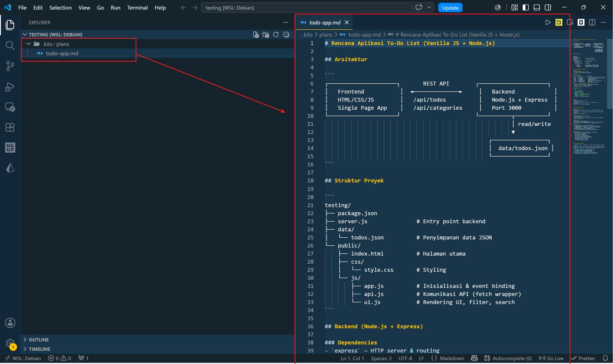This screenshot has height=364, width=613.
Task: Click Go Live in status bar
Action: tap(551, 358)
